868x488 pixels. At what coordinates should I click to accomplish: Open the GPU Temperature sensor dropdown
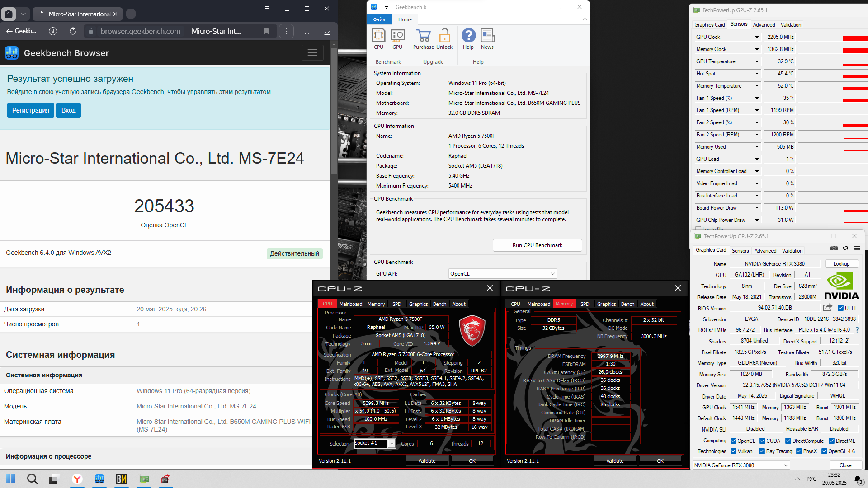756,61
